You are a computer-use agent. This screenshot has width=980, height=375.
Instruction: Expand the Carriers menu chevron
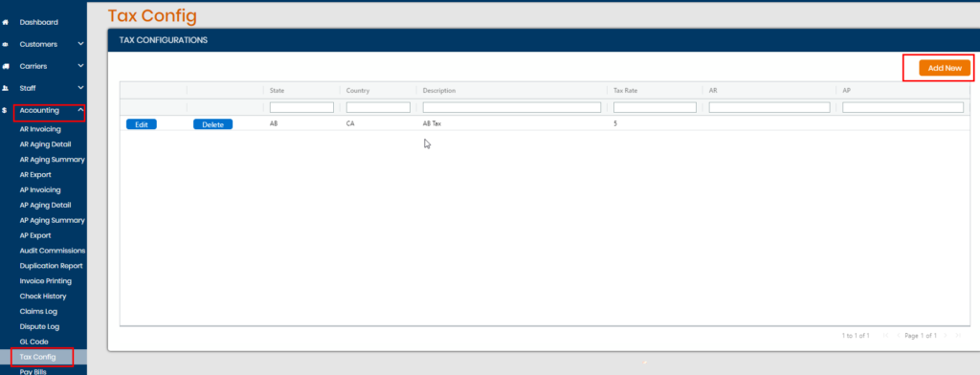[x=80, y=66]
